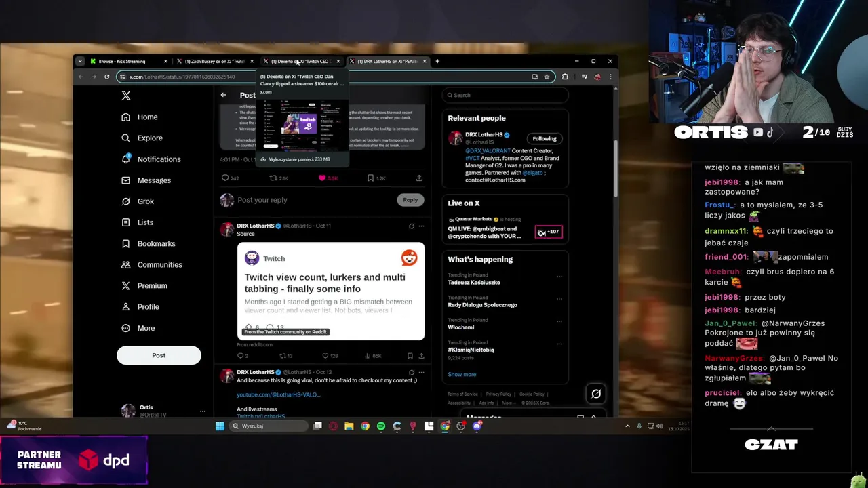Viewport: 868px width, 488px height.
Task: Open Lists in the sidebar
Action: (x=138, y=222)
